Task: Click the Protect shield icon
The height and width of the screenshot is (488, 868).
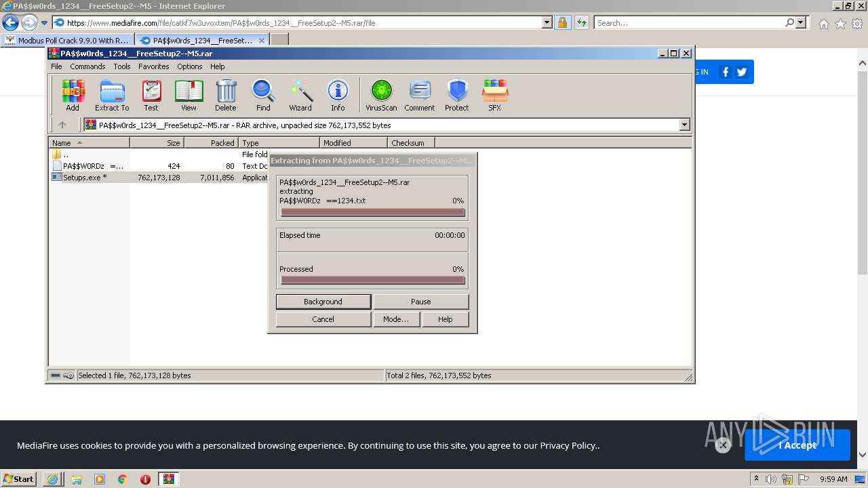Action: coord(457,95)
